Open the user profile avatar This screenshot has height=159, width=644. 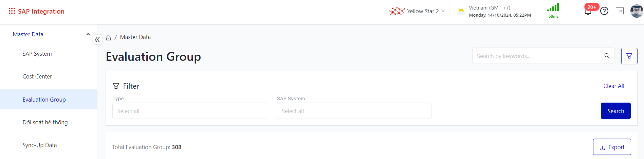(x=637, y=11)
